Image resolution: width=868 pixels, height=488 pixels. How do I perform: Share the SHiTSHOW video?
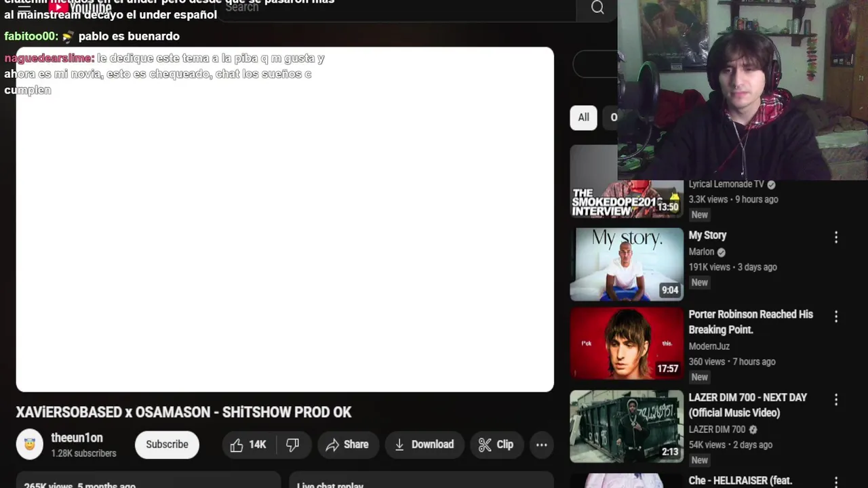347,445
